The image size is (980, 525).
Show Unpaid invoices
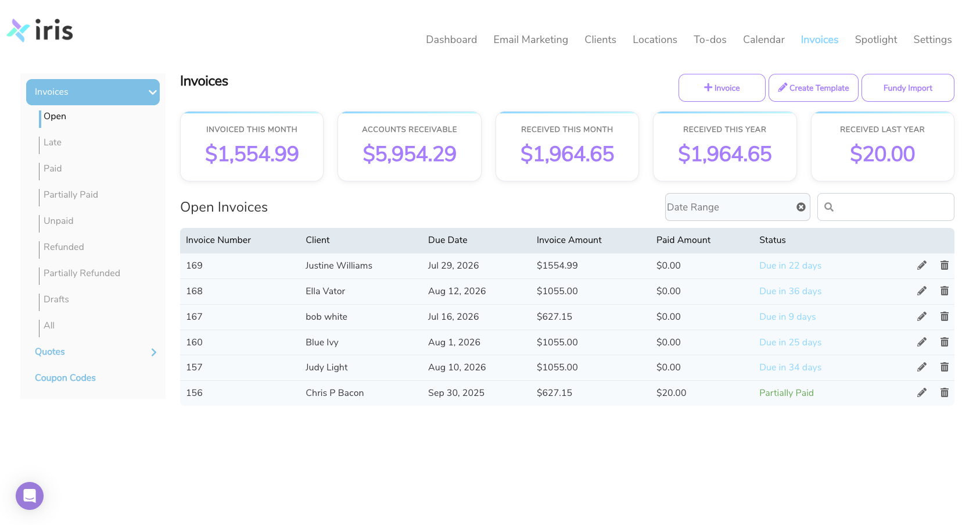click(x=58, y=221)
